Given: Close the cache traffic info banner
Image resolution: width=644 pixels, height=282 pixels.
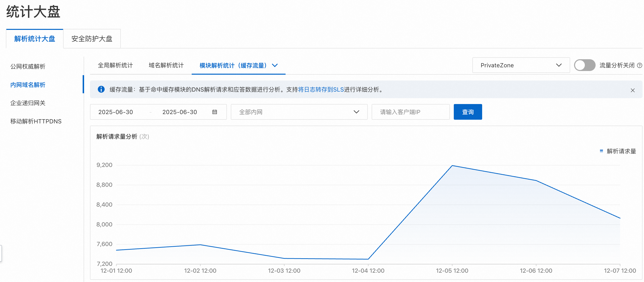Looking at the screenshot, I should (633, 90).
